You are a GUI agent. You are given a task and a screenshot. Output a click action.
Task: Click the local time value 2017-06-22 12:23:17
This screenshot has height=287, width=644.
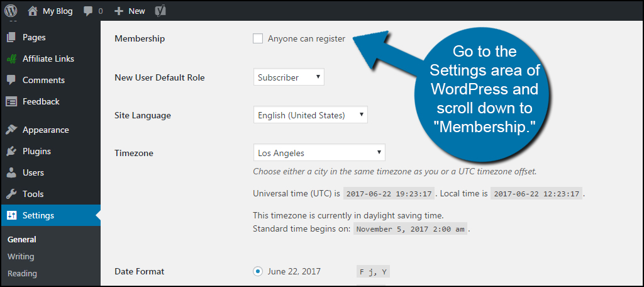[x=536, y=194]
